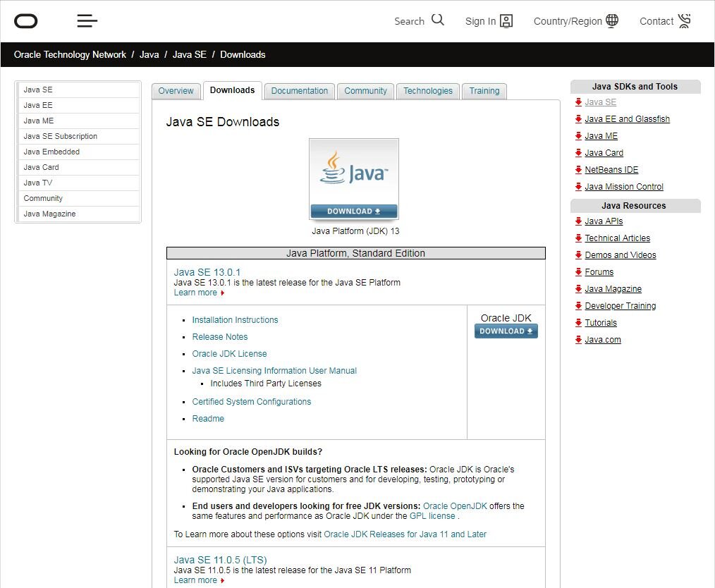Screen dimensions: 715x588
Task: Click the Sign In profile icon
Action: point(506,21)
